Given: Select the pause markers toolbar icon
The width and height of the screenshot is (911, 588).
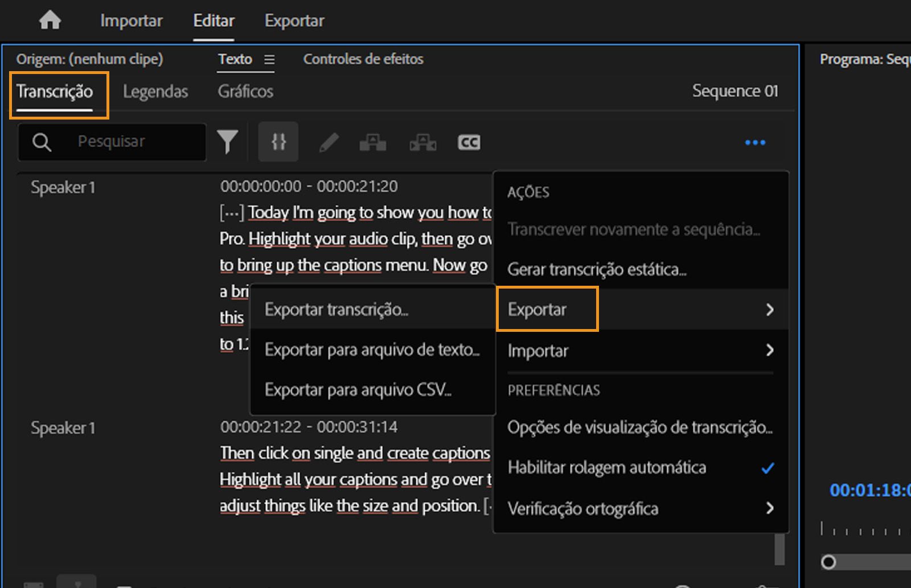Looking at the screenshot, I should (x=278, y=142).
